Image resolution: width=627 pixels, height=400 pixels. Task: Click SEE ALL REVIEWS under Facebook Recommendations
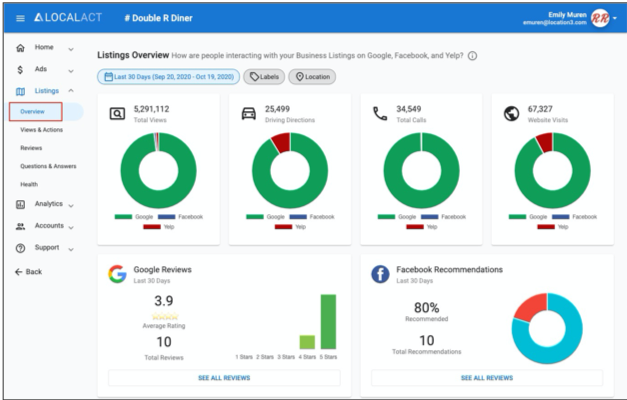point(487,378)
